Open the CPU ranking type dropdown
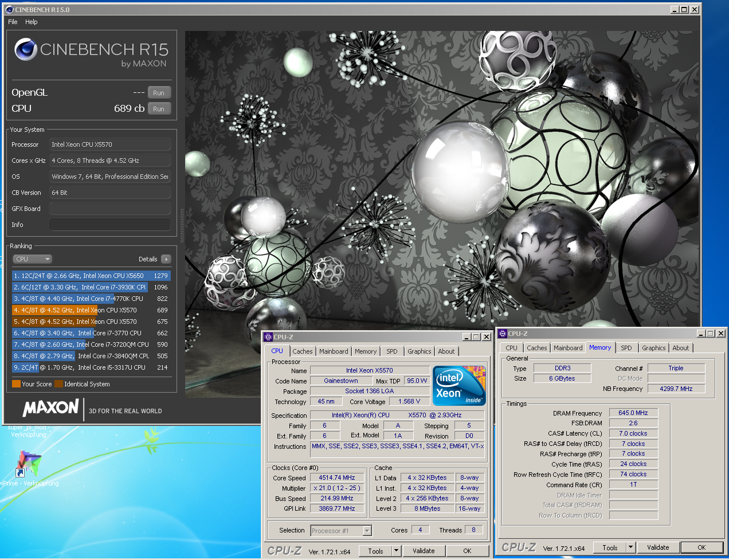 click(33, 259)
